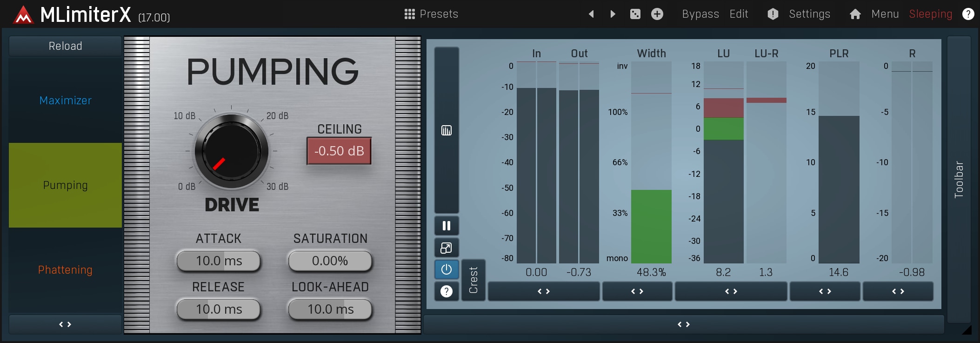Open the home Menu icon
980x343 pixels.
[855, 14]
